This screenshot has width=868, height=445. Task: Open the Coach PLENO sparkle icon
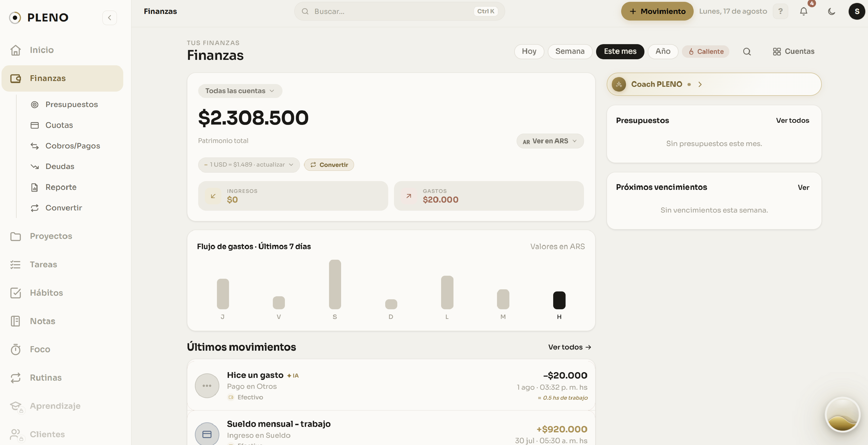619,84
